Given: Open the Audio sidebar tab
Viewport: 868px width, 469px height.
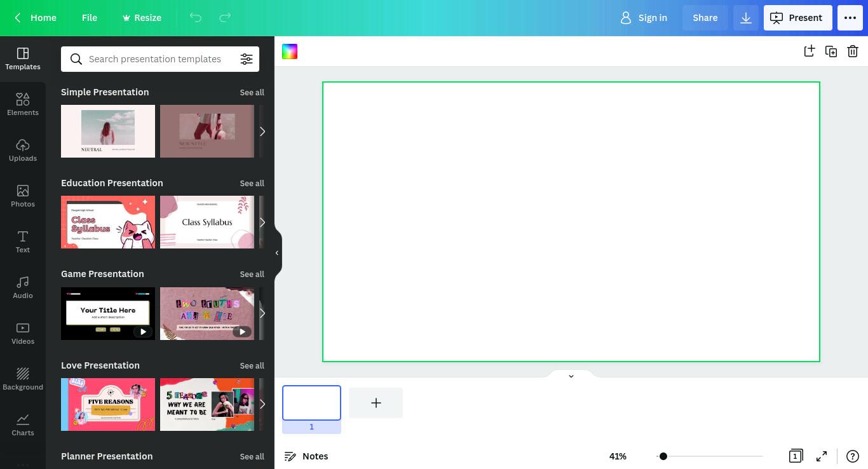Looking at the screenshot, I should point(23,288).
